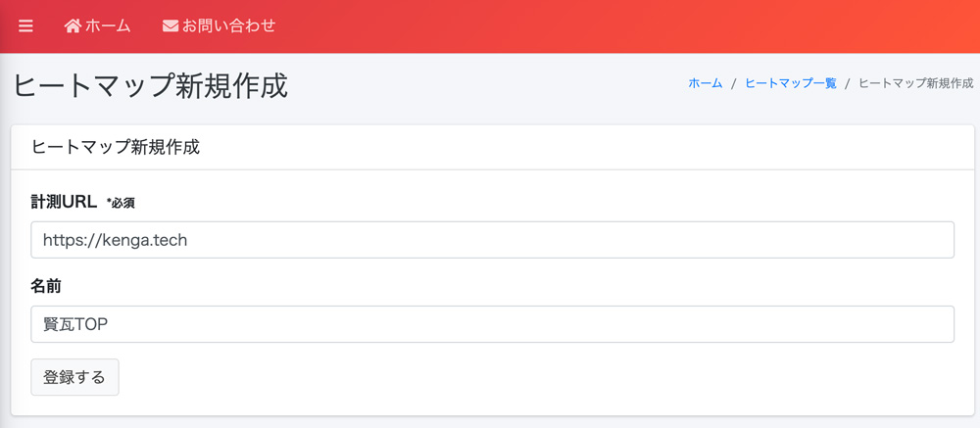Screen dimensions: 980x428
Task: Open the hamburger sidebar menu
Action: (25, 25)
